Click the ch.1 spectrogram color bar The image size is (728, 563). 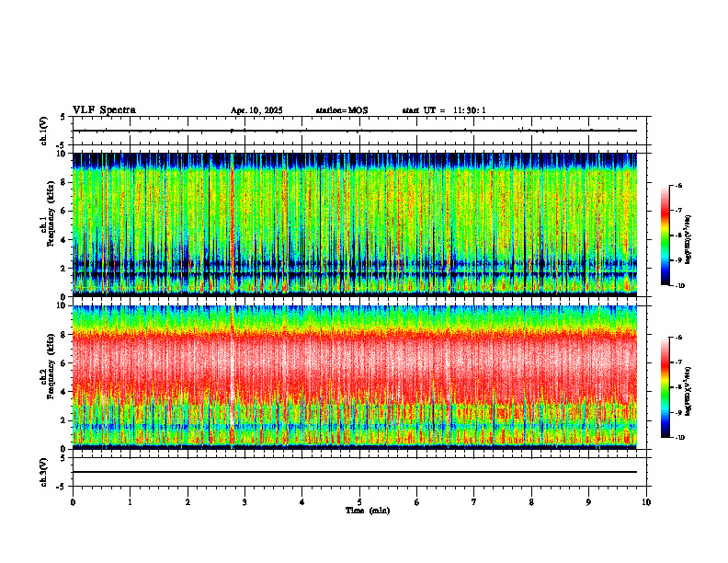pos(665,236)
